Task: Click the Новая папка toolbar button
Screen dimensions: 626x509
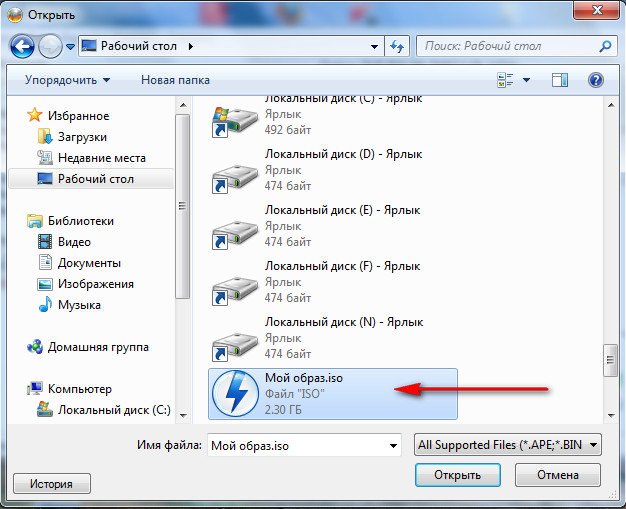Action: (x=176, y=79)
